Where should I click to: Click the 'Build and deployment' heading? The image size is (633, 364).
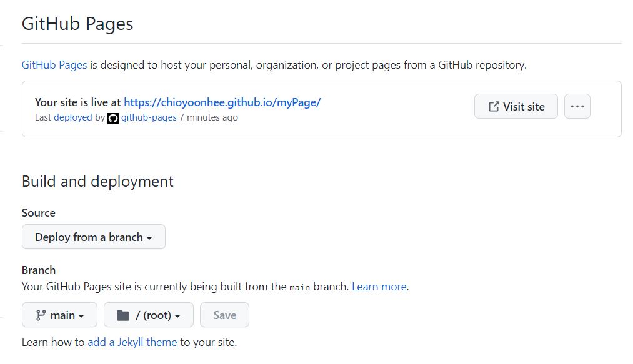point(97,182)
